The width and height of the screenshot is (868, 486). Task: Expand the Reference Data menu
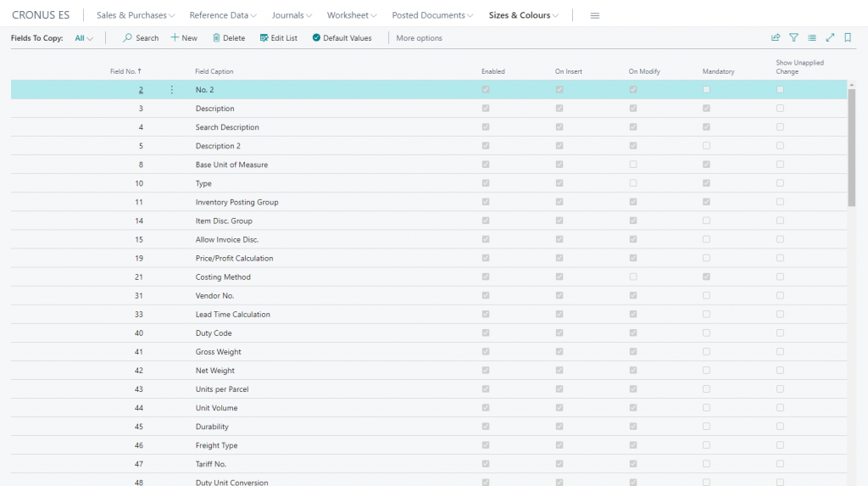(x=223, y=15)
